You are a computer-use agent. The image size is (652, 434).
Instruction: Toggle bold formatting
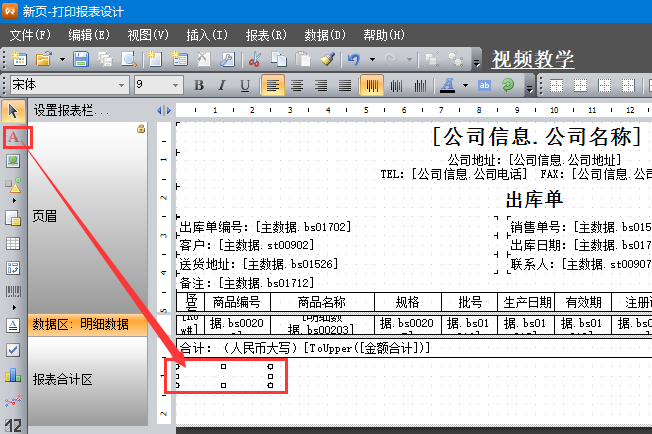[x=198, y=85]
